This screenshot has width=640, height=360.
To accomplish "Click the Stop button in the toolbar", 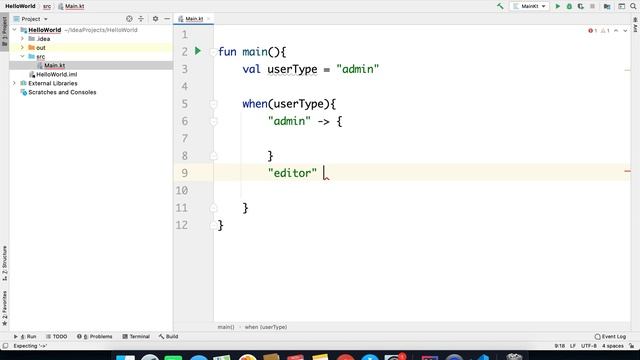I will (x=592, y=6).
